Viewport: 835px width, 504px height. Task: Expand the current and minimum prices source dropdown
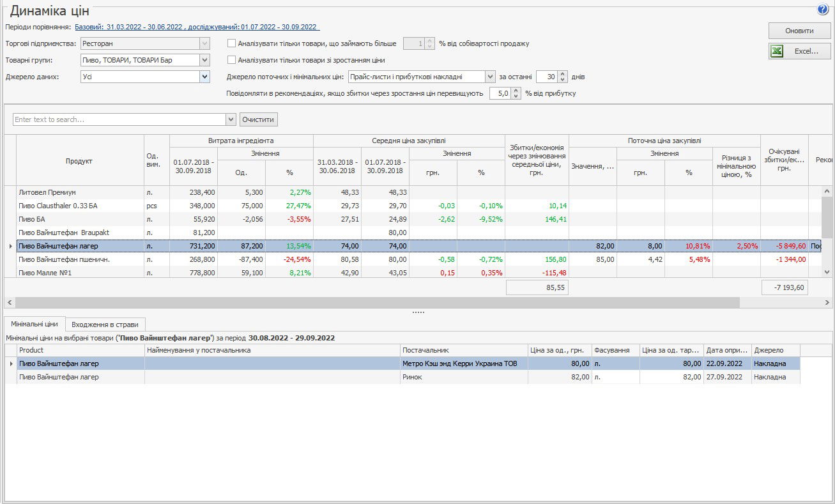pyautogui.click(x=490, y=77)
